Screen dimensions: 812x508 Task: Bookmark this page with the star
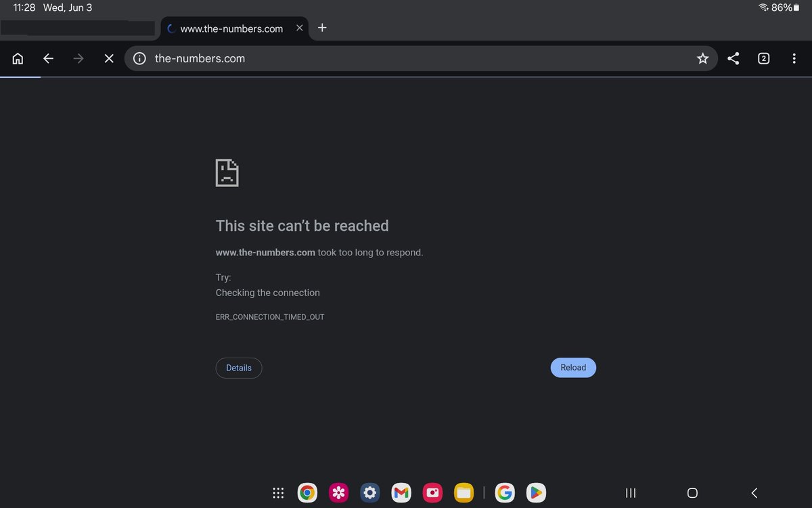coord(702,58)
